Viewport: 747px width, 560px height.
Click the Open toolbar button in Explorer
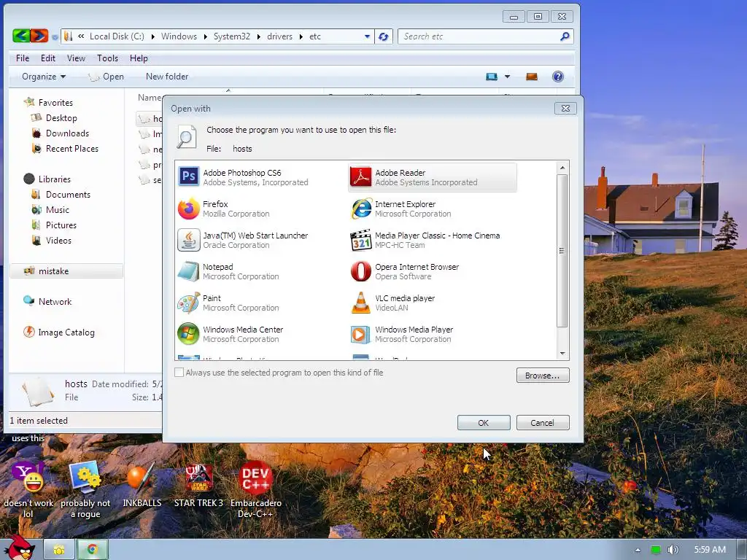[x=107, y=77]
